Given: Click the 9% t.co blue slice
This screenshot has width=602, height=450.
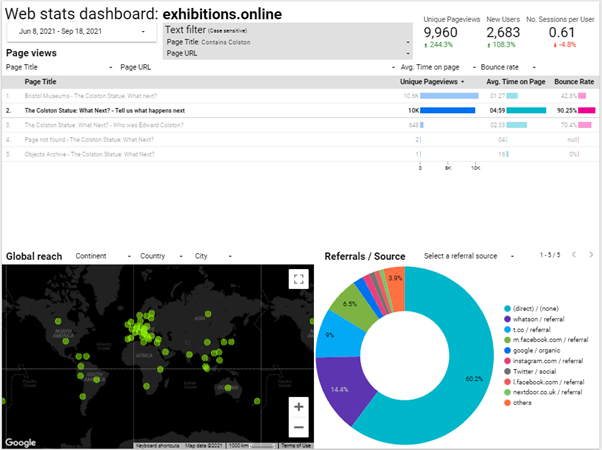Looking at the screenshot, I should pyautogui.click(x=338, y=334).
